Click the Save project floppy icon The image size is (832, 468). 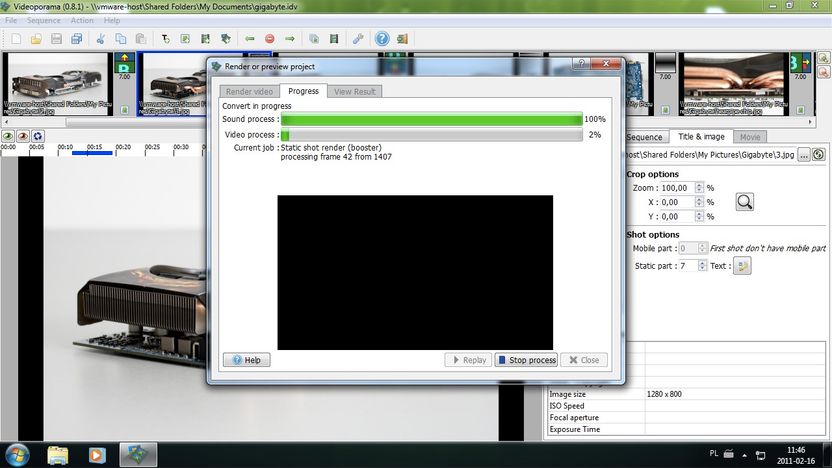56,39
